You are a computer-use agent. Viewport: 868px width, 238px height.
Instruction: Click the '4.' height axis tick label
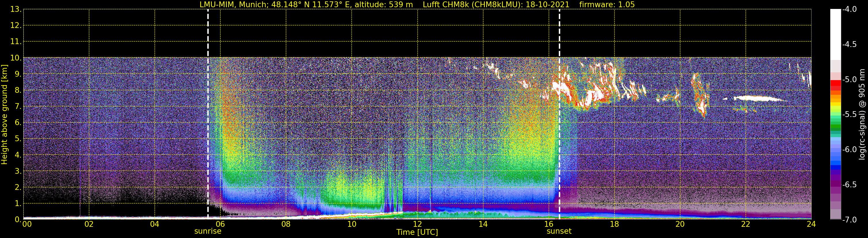(18, 155)
